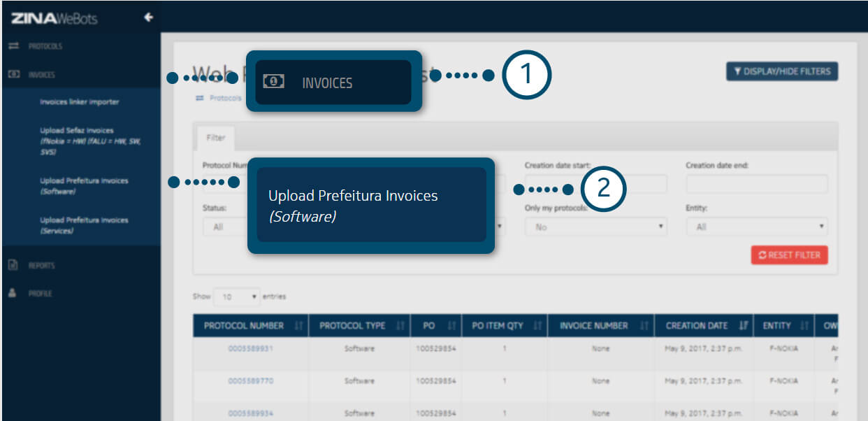Open Invoices linker importer menu item
The height and width of the screenshot is (421, 868).
click(79, 102)
